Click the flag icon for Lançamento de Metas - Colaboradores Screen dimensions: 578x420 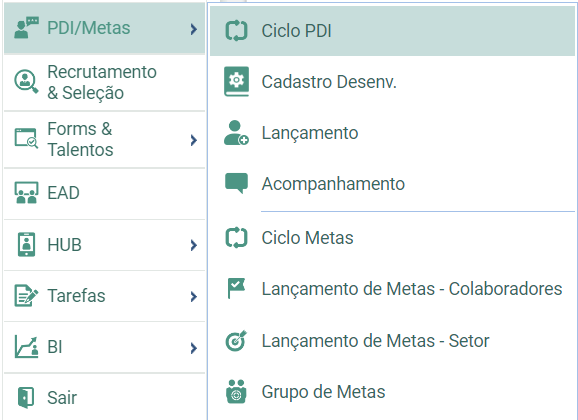click(236, 288)
